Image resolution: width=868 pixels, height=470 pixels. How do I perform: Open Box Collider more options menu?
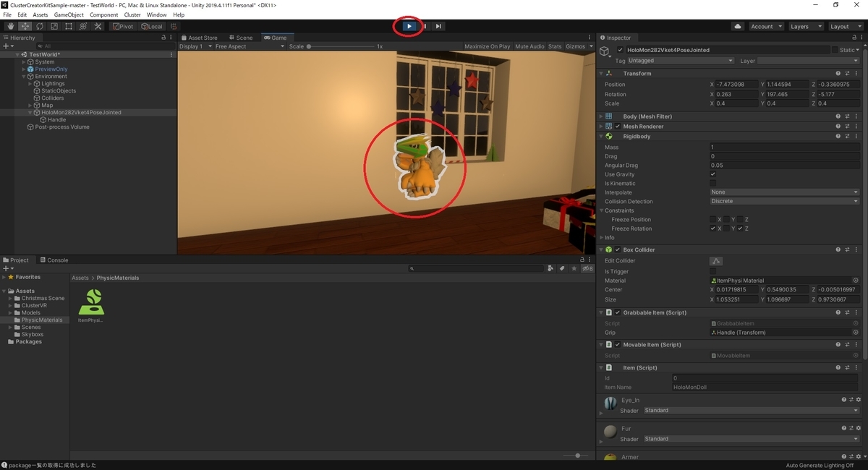click(x=858, y=250)
